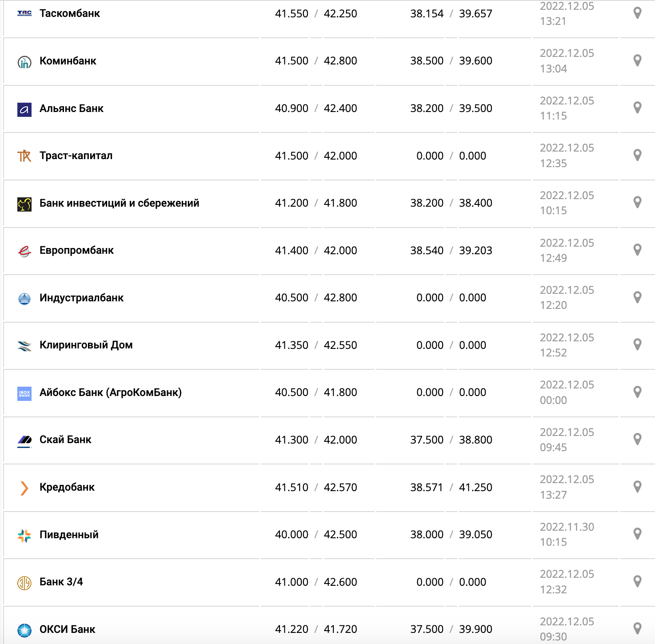Image resolution: width=655 pixels, height=644 pixels.
Task: Show branches map pin for Европромбанк
Action: coord(637,250)
